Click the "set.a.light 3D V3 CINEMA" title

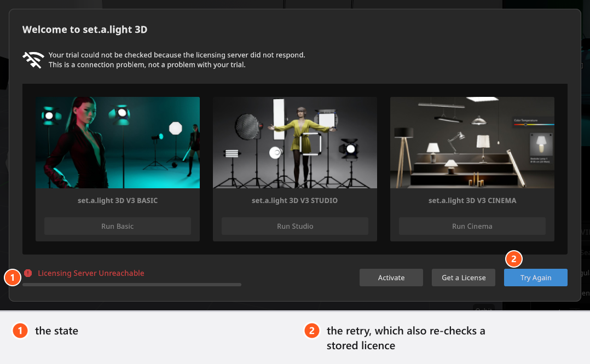(x=472, y=201)
